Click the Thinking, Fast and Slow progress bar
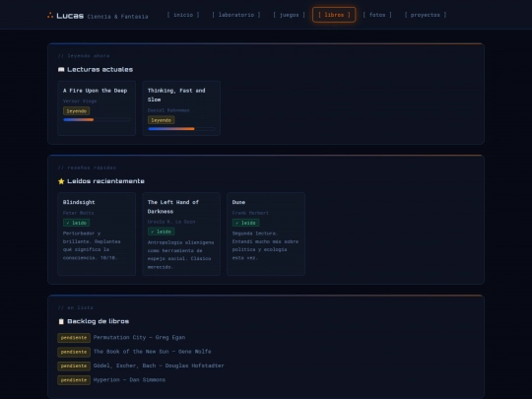 tap(181, 129)
